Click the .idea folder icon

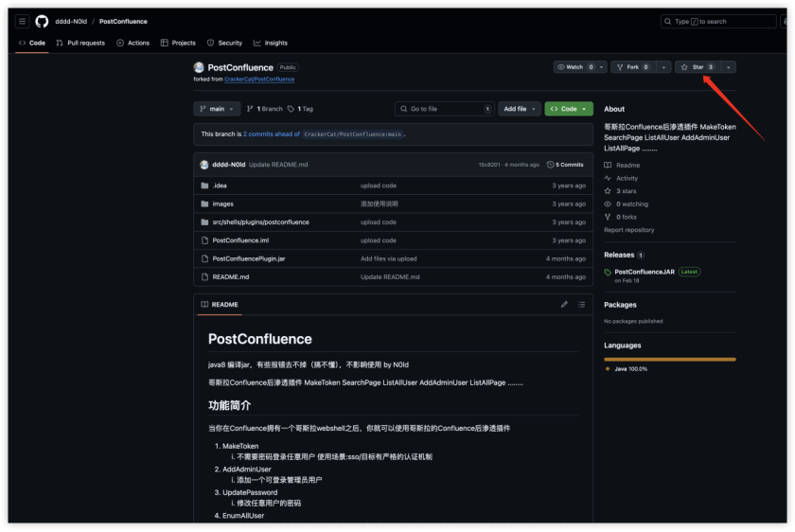[204, 186]
